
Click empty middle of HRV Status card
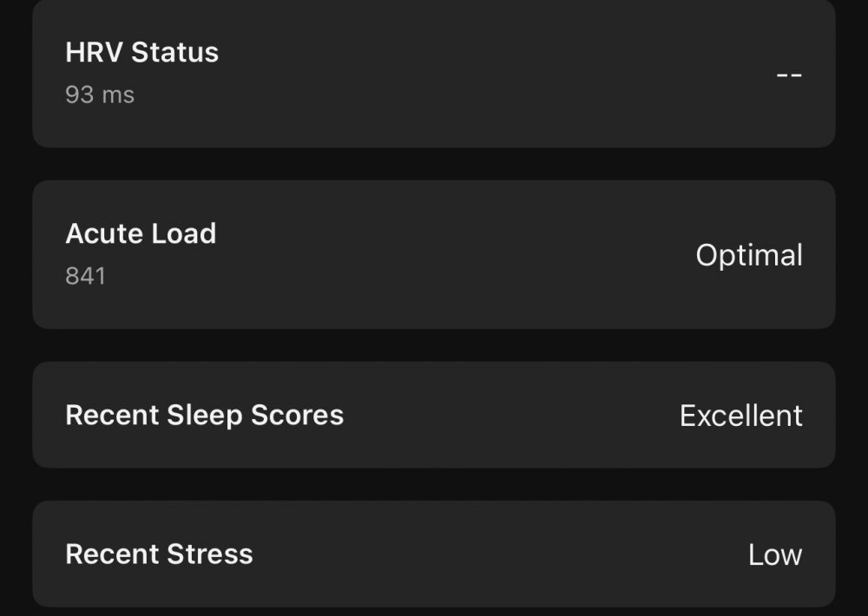[477, 74]
